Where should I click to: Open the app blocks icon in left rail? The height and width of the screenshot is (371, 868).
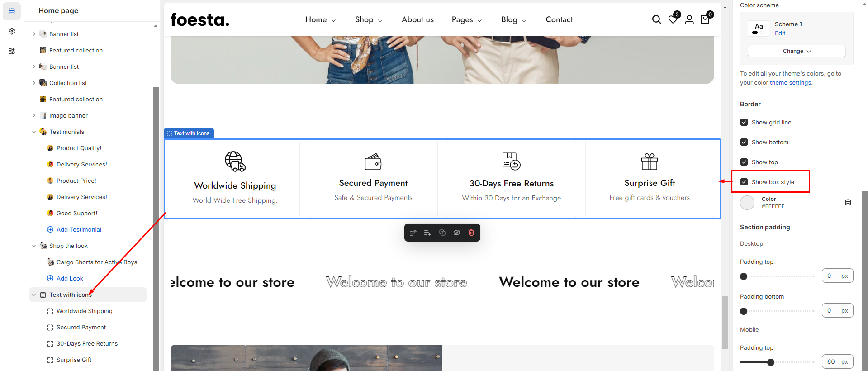(12, 51)
